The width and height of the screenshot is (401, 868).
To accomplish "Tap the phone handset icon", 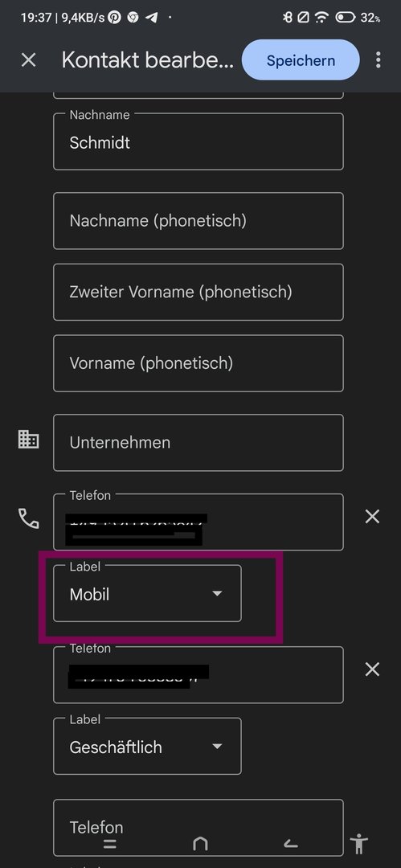I will coord(28,518).
